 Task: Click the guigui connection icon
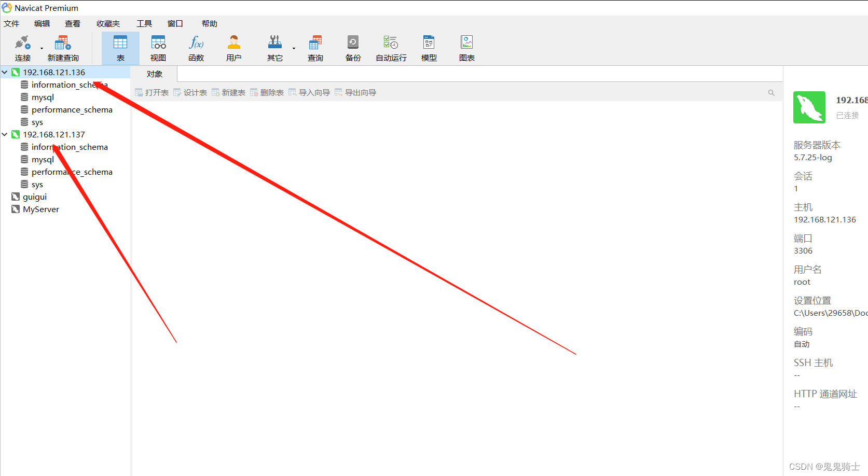[16, 197]
